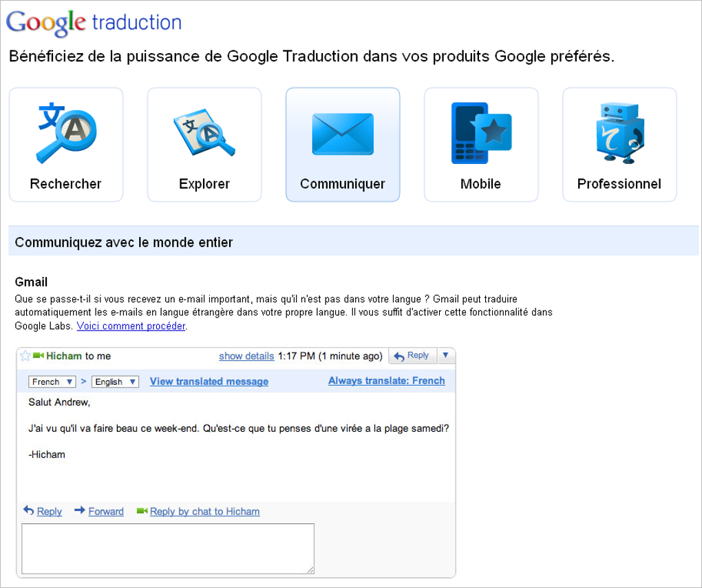Click the bottom Reply arrow icon
This screenshot has width=702, height=588.
click(x=29, y=510)
